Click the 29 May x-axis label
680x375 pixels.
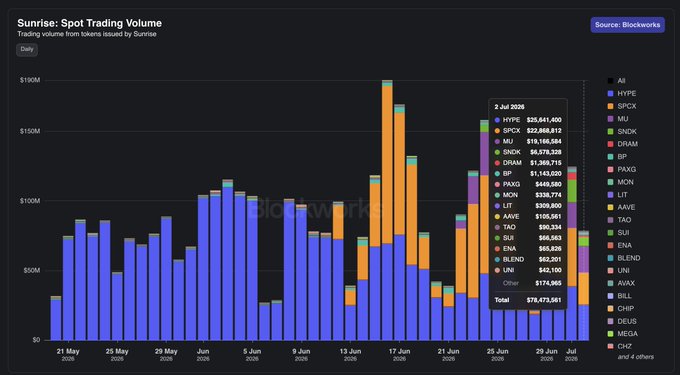coord(166,354)
